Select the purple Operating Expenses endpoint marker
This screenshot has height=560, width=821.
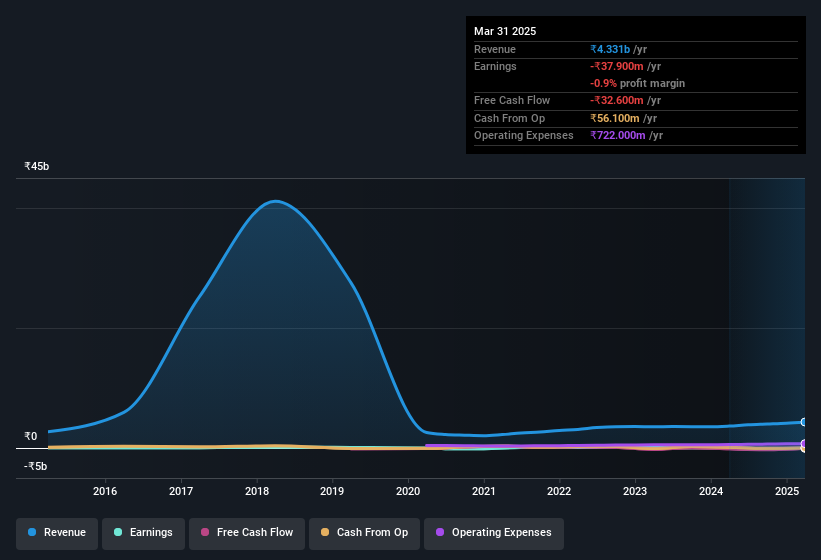pyautogui.click(x=804, y=443)
